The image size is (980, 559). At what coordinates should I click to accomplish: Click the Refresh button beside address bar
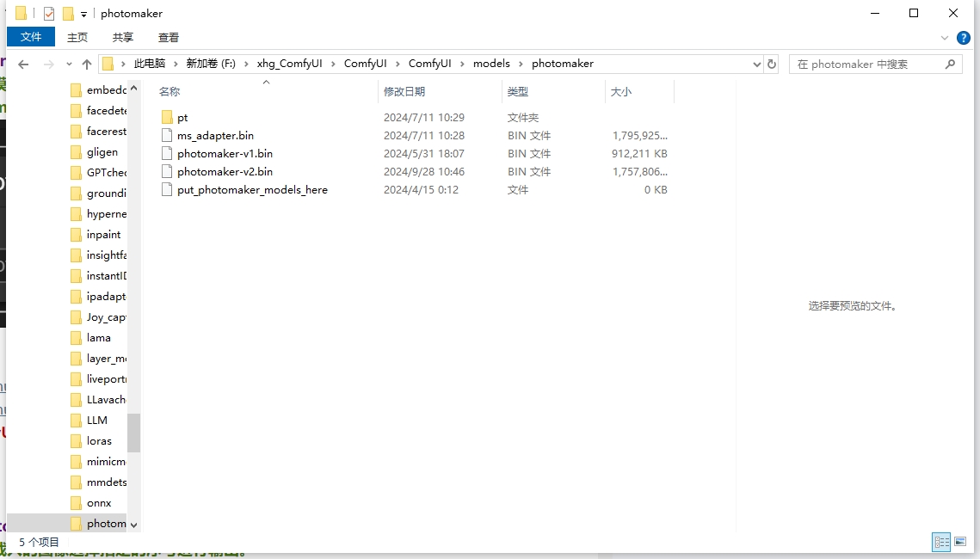[x=772, y=64]
